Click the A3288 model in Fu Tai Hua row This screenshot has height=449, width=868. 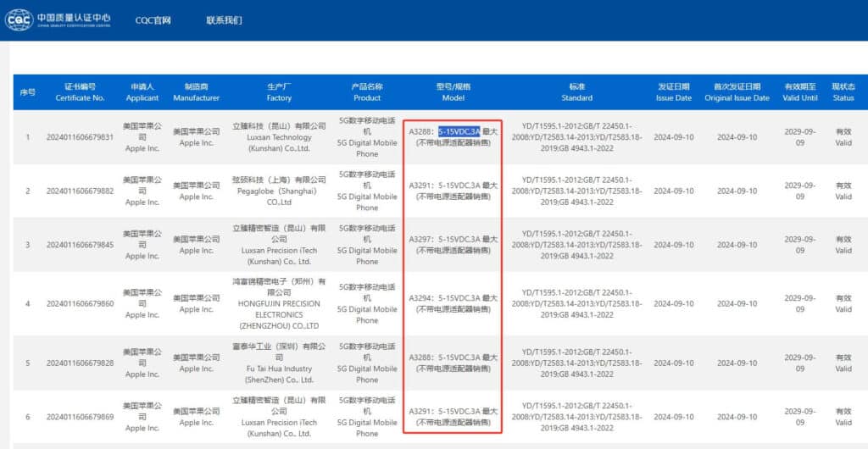click(x=453, y=363)
